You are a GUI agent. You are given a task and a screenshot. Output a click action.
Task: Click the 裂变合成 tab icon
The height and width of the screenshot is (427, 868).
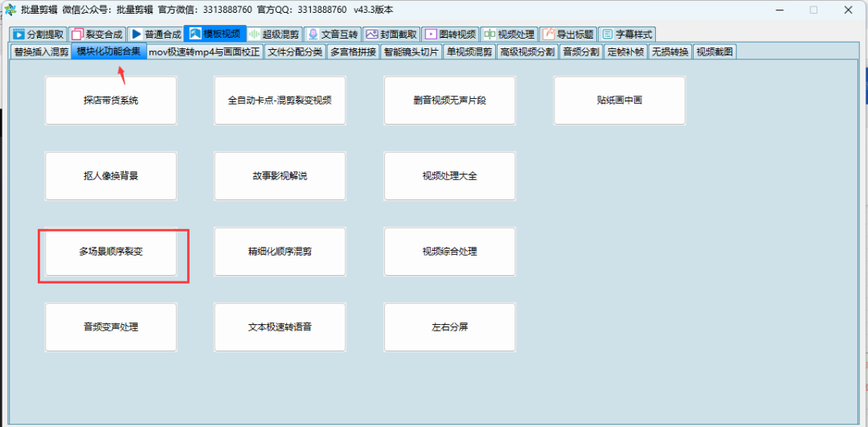[x=78, y=35]
